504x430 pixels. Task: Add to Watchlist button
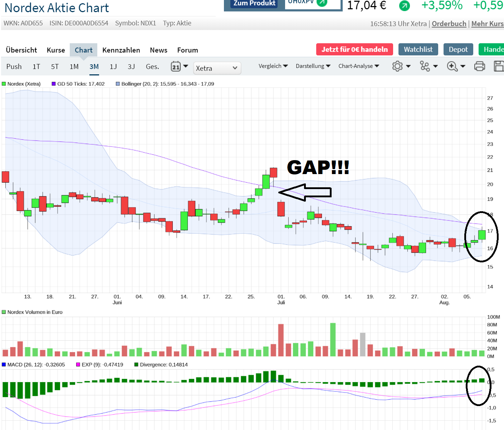click(418, 49)
